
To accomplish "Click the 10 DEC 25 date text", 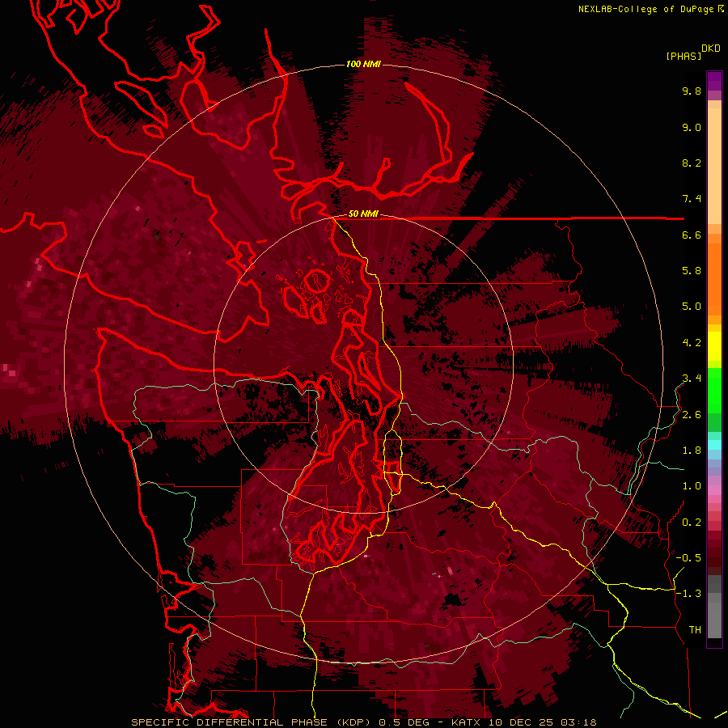I will pyautogui.click(x=522, y=722).
